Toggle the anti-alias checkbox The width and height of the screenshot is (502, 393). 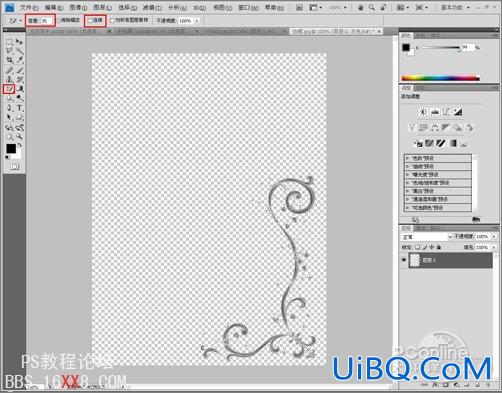coord(59,21)
